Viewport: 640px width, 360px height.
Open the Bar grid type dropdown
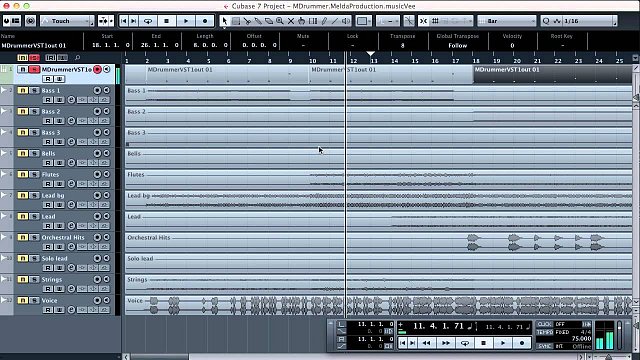point(507,21)
